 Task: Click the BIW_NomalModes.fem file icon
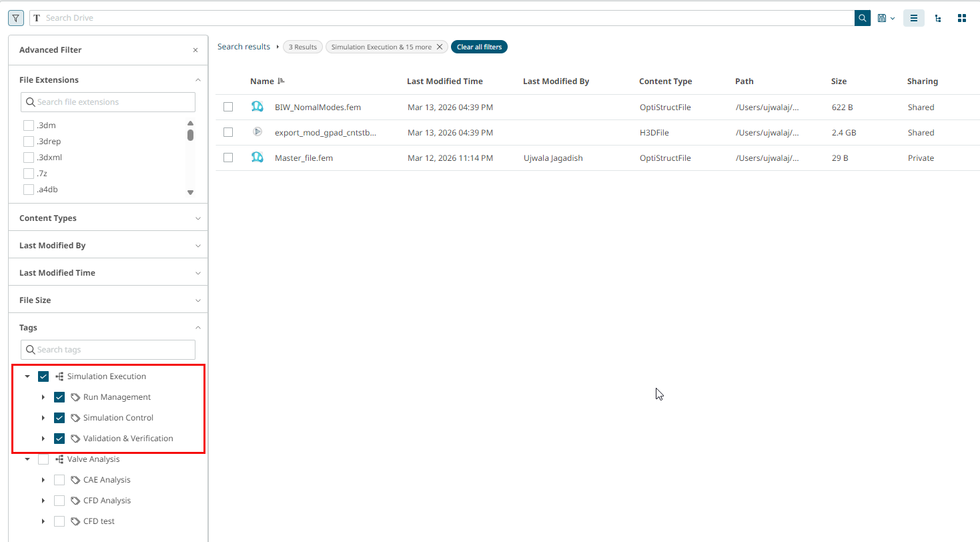coord(258,107)
